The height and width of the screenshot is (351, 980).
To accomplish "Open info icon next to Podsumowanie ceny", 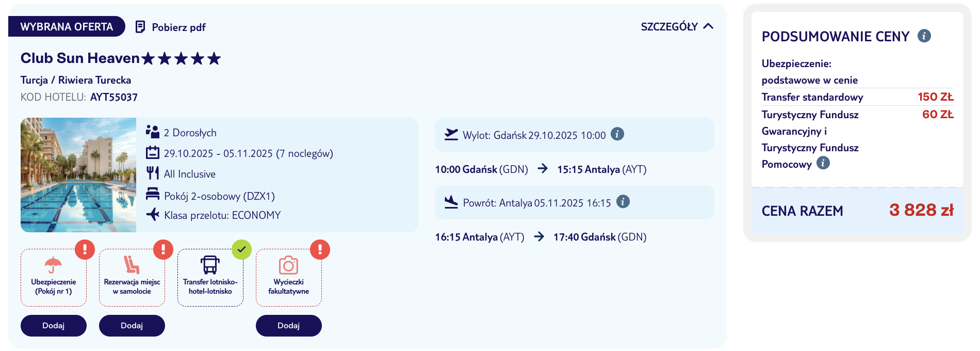I will pos(924,36).
